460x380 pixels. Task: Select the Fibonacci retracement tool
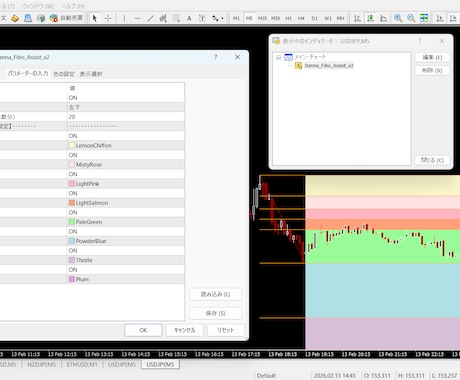176,18
